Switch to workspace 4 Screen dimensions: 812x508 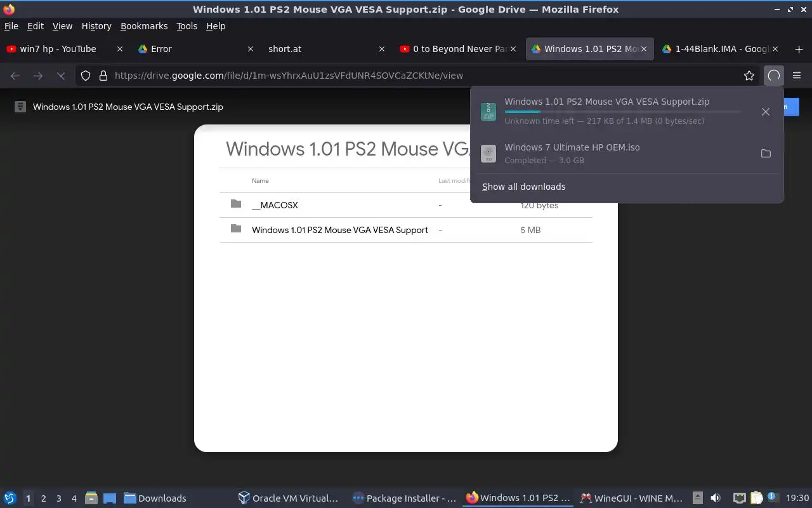[74, 498]
